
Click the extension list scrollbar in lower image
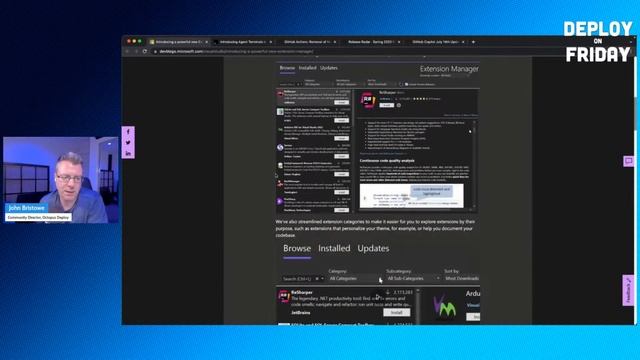[418, 306]
